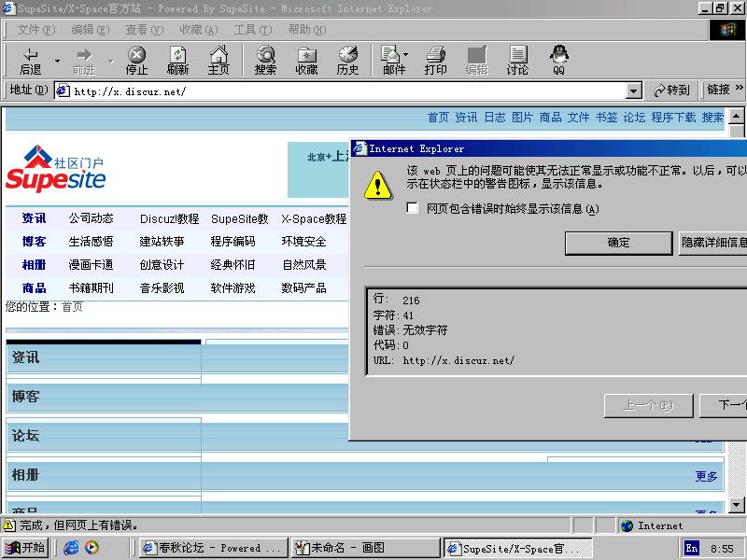The image size is (747, 560).
Task: Click the 编辑 edit toolbar icon
Action: point(477,61)
